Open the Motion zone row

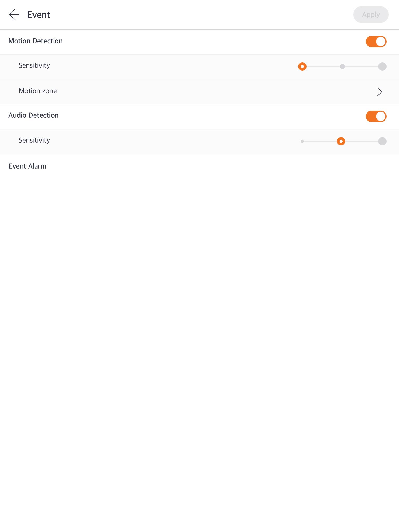click(x=199, y=92)
